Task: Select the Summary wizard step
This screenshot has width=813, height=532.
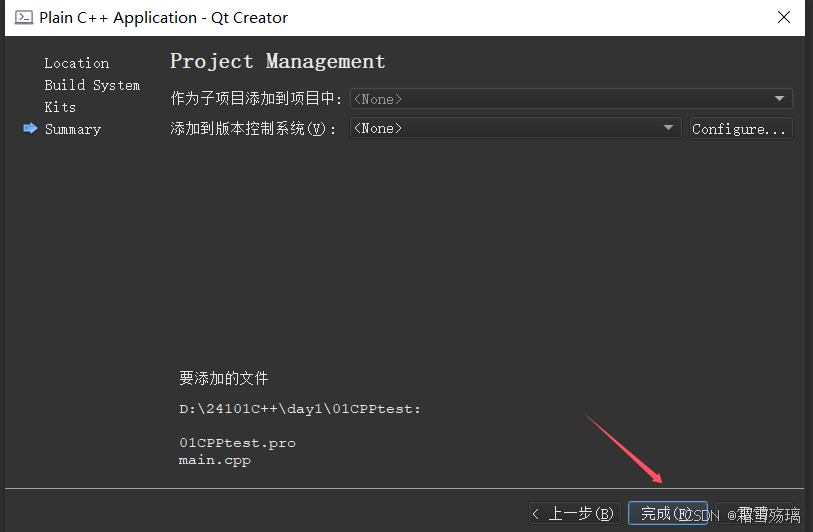Action: coord(73,129)
